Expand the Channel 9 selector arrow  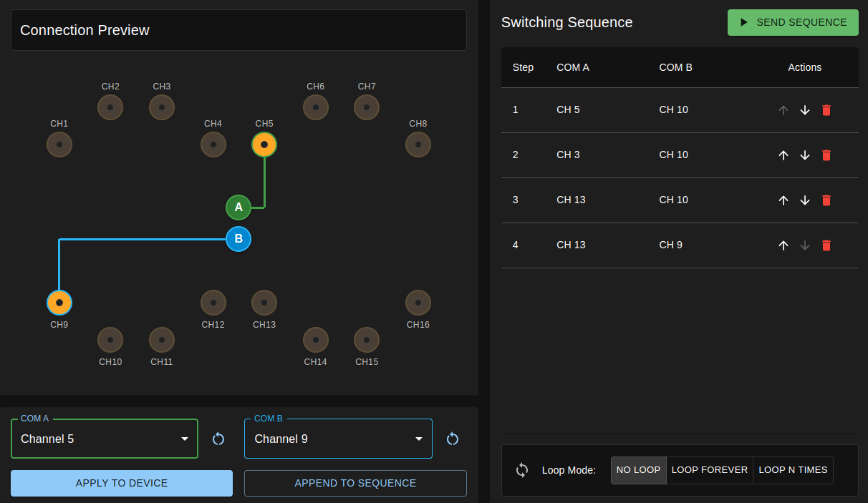pyautogui.click(x=418, y=439)
